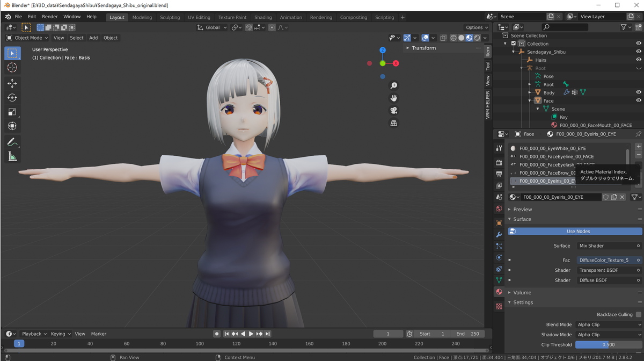The image size is (644, 361).
Task: Choose the Move tool
Action: click(x=12, y=83)
